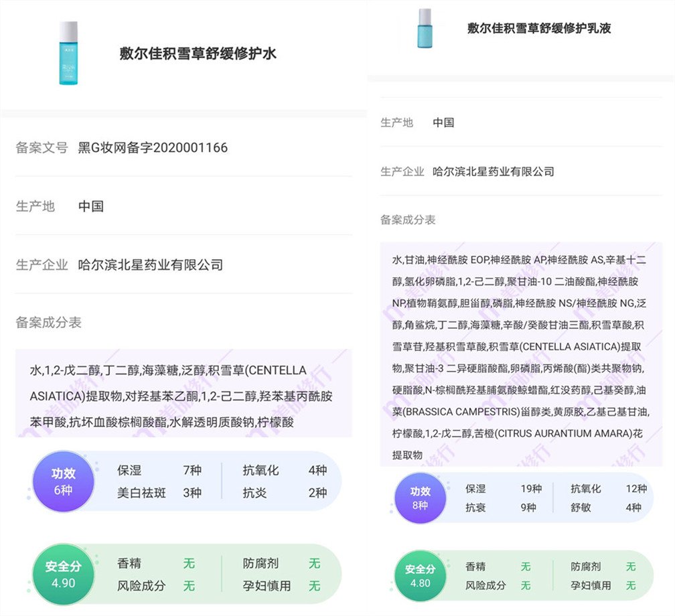Click the 生产企业 label in the 修护水 panel
This screenshot has width=675, height=616.
42,264
